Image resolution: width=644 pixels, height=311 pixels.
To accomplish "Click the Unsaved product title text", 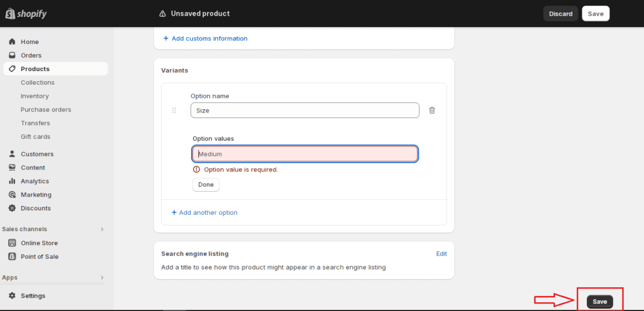I will point(201,14).
